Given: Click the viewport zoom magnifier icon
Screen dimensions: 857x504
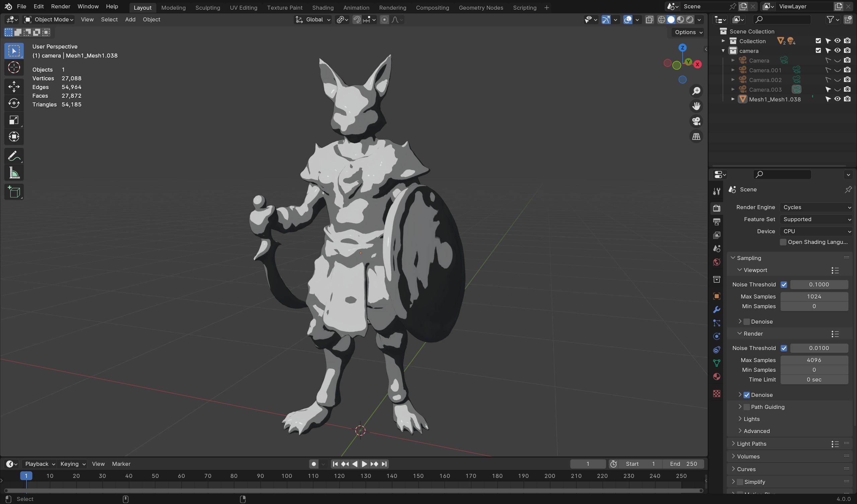Looking at the screenshot, I should point(696,91).
